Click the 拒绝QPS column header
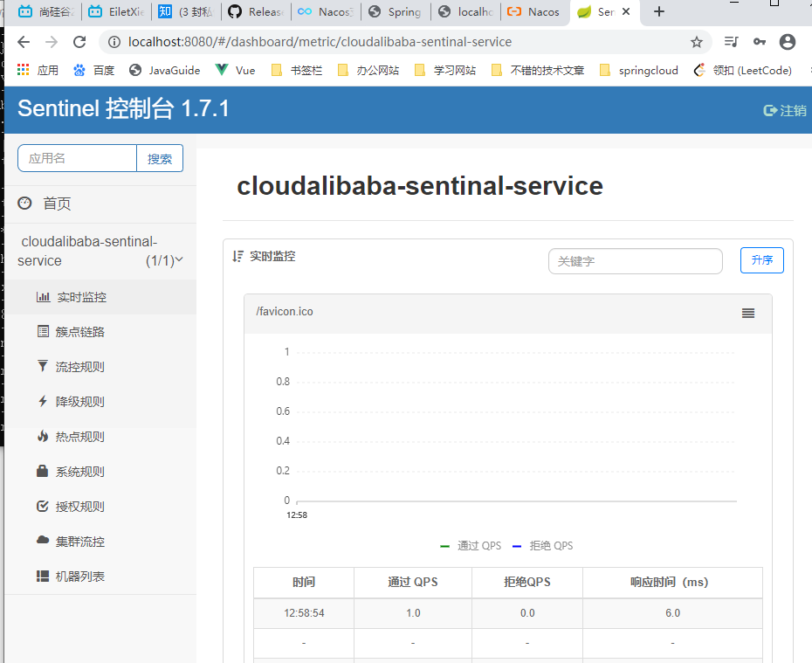The image size is (812, 663). coord(527,582)
